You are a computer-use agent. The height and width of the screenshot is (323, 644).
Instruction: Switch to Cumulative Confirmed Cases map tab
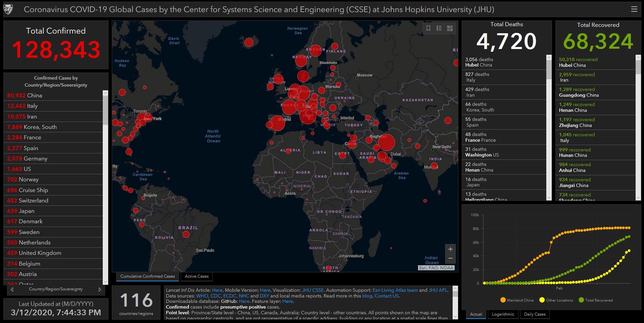point(148,276)
